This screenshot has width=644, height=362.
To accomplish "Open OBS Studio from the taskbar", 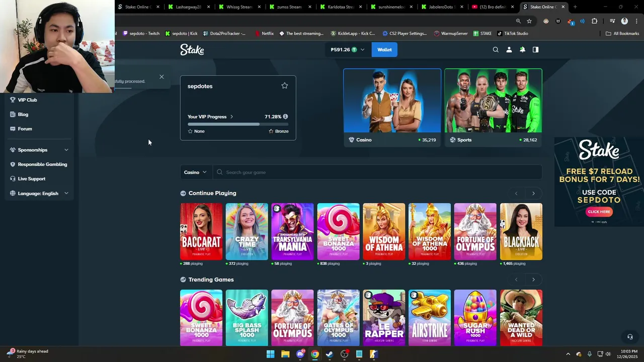I will [345, 354].
